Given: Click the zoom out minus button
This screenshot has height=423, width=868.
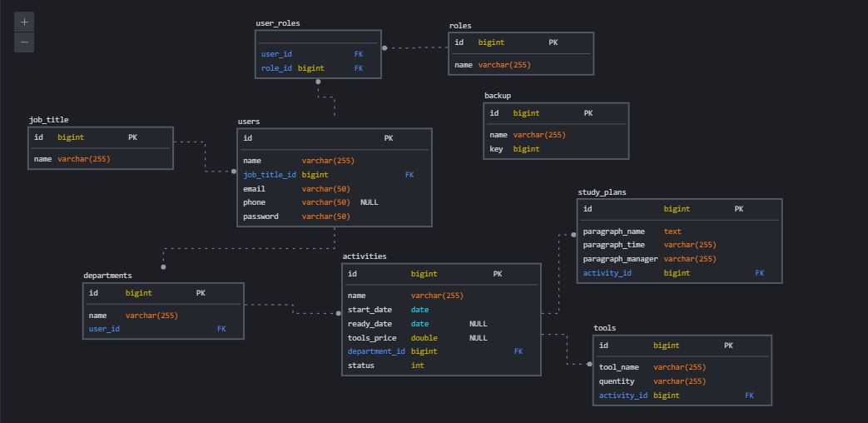Looking at the screenshot, I should (x=24, y=42).
